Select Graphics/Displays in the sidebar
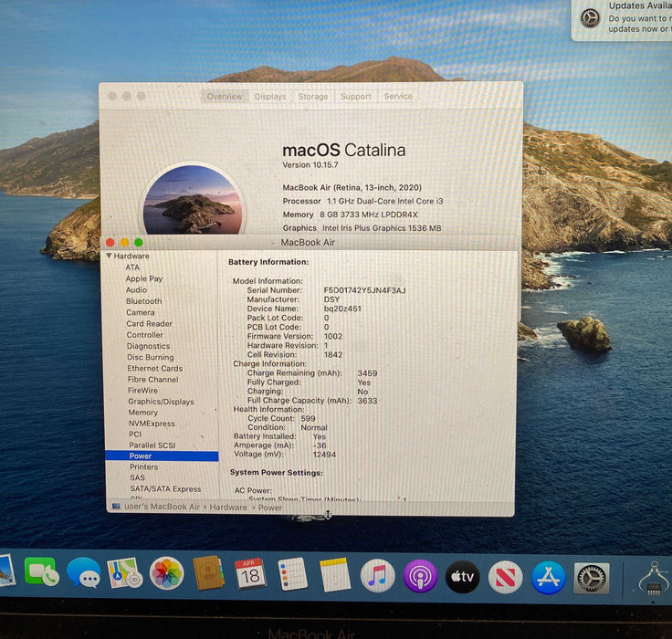Screen dimensions: 672x639 [x=161, y=402]
